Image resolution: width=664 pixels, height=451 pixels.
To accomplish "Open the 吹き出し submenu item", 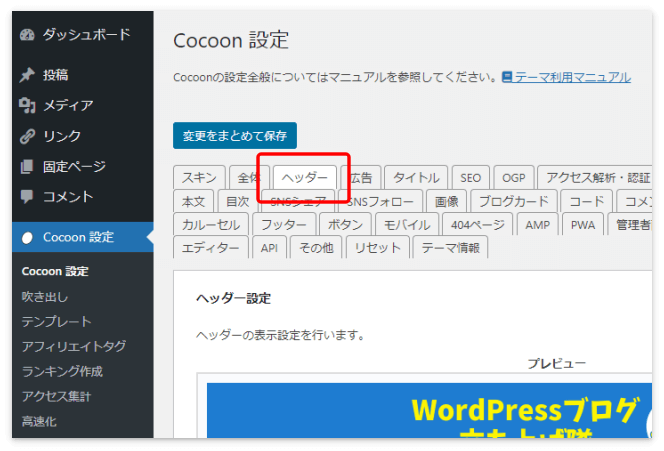I will click(44, 296).
